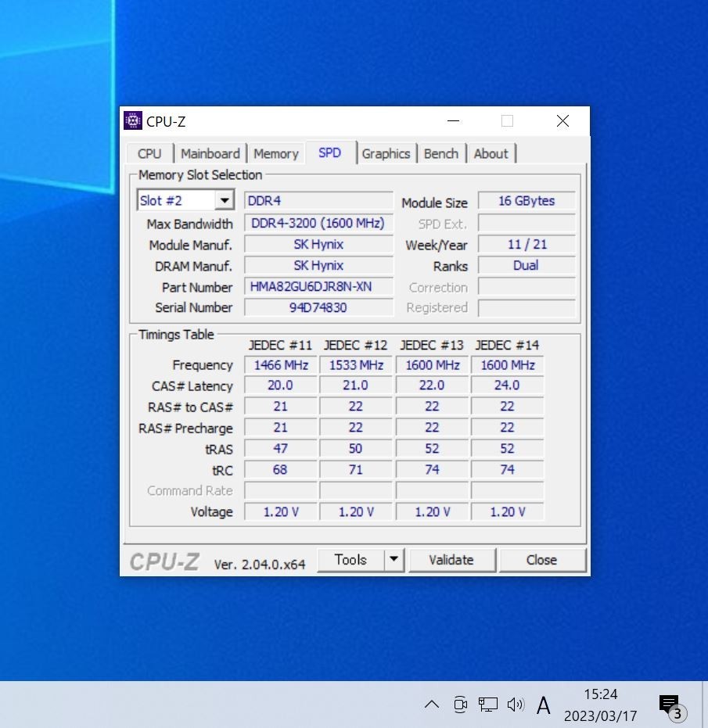Click the 1533 MHz frequency cell
Viewport: 708px width, 728px height.
pyautogui.click(x=356, y=365)
